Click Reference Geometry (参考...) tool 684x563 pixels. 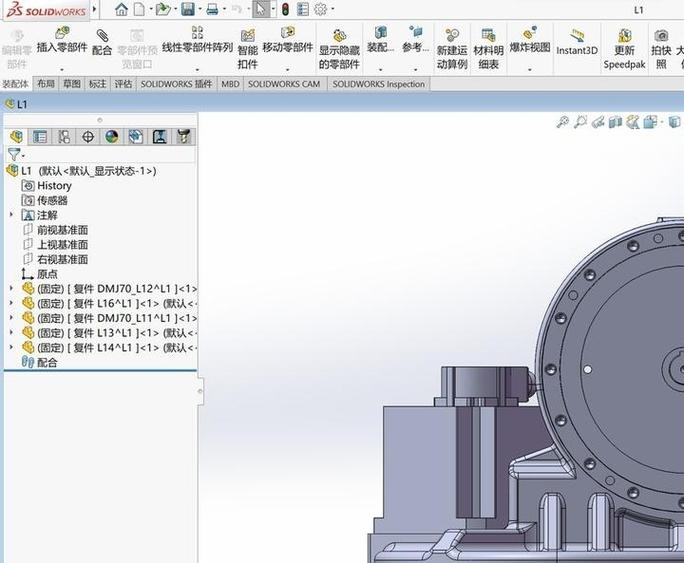click(x=415, y=40)
